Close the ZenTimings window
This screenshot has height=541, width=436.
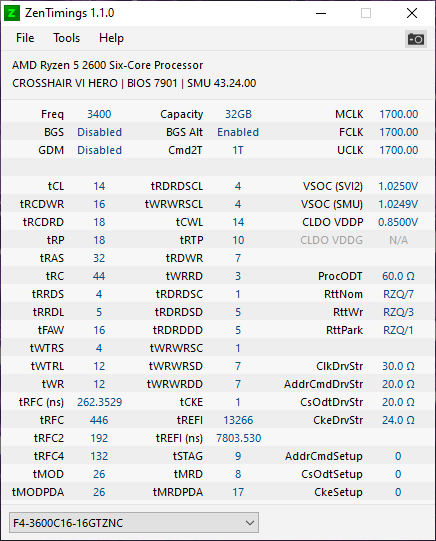pyautogui.click(x=412, y=13)
